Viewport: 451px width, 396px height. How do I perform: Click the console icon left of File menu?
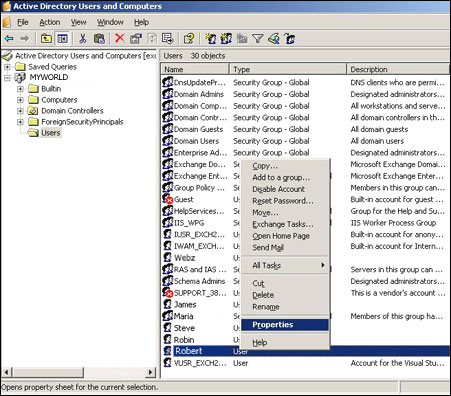(x=7, y=22)
